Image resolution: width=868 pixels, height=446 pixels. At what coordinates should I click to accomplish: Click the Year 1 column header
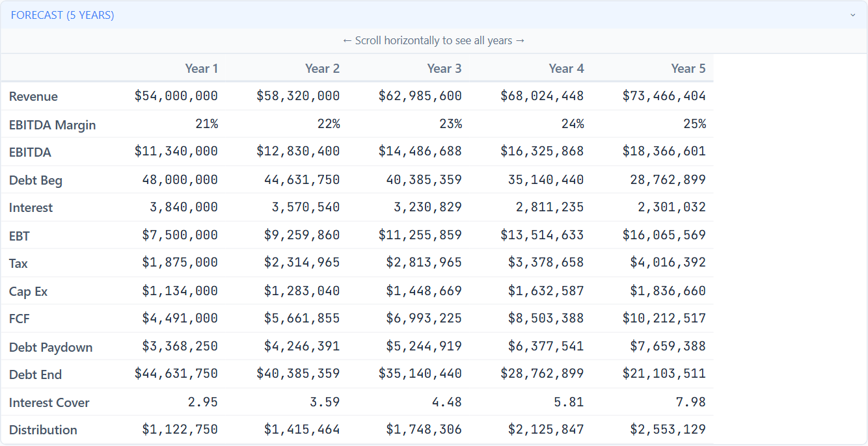[202, 68]
